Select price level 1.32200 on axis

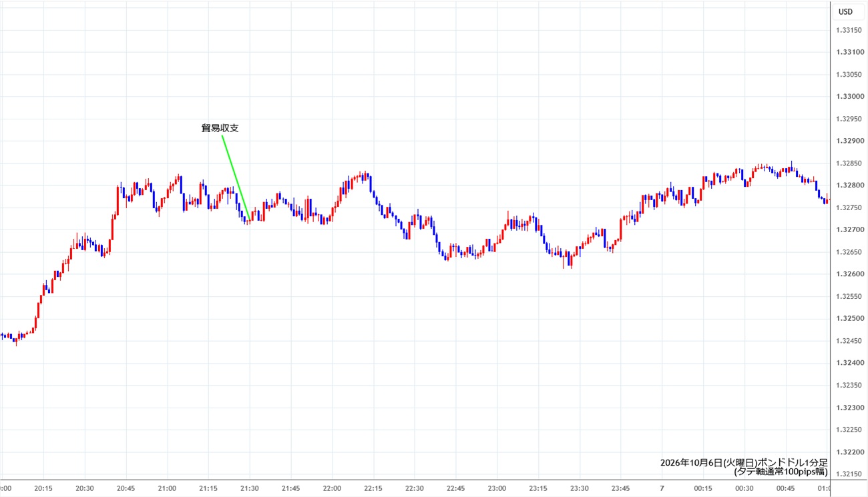tap(849, 452)
